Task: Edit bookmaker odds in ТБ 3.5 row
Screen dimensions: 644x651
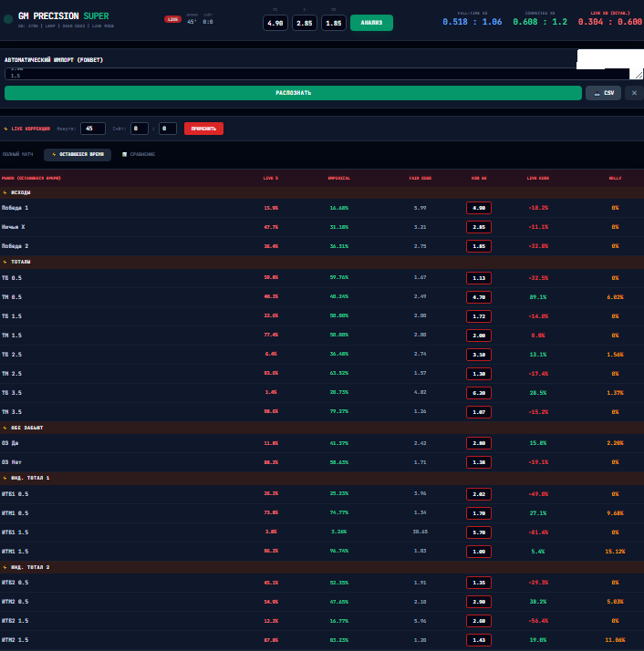Action: pyautogui.click(x=479, y=393)
